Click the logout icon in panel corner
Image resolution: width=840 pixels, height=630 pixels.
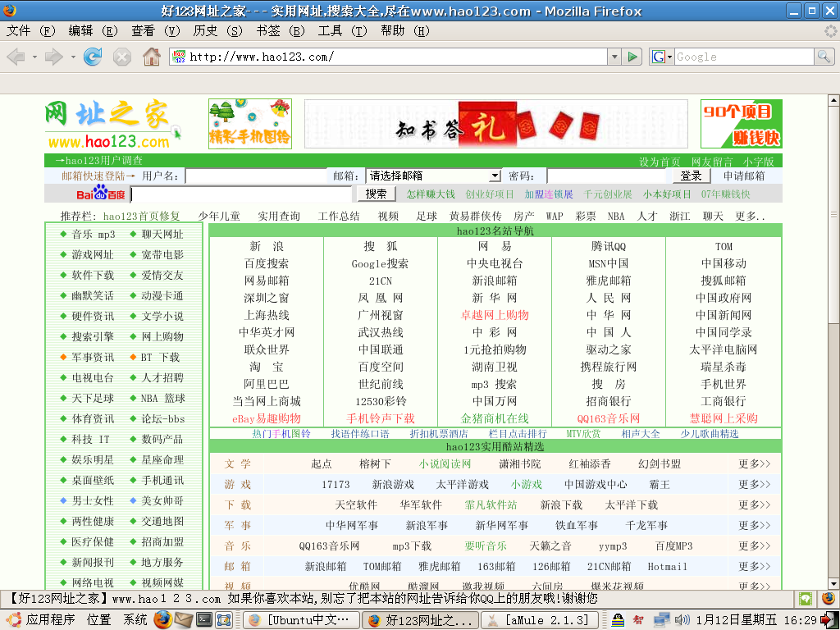click(x=829, y=620)
